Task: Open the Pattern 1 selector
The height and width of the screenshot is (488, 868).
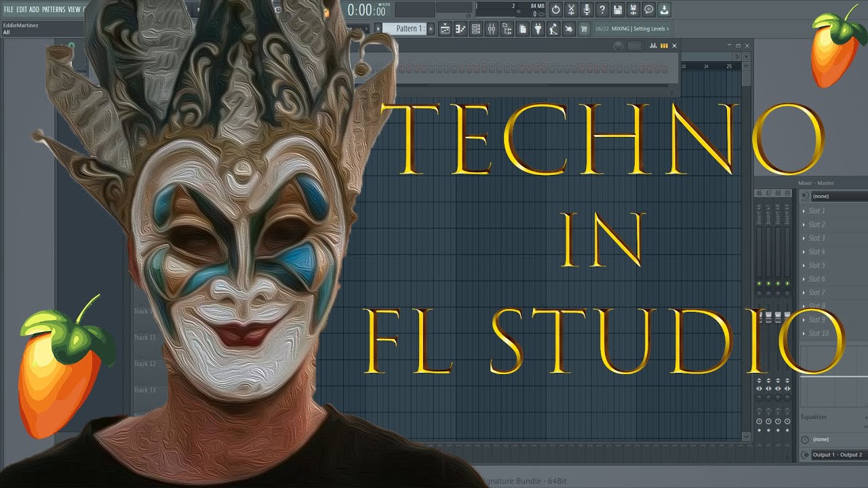Action: pos(405,28)
